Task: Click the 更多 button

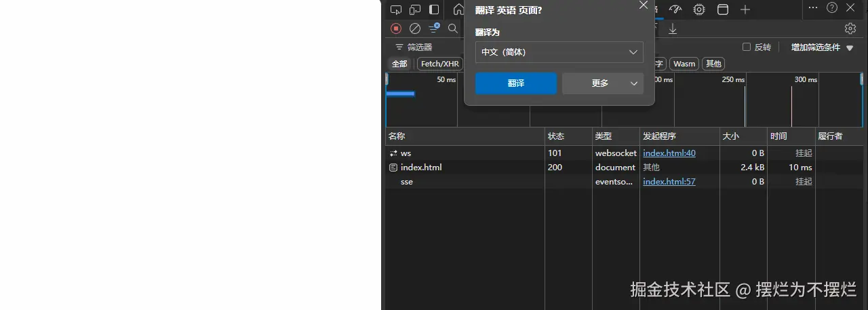Action: [600, 83]
